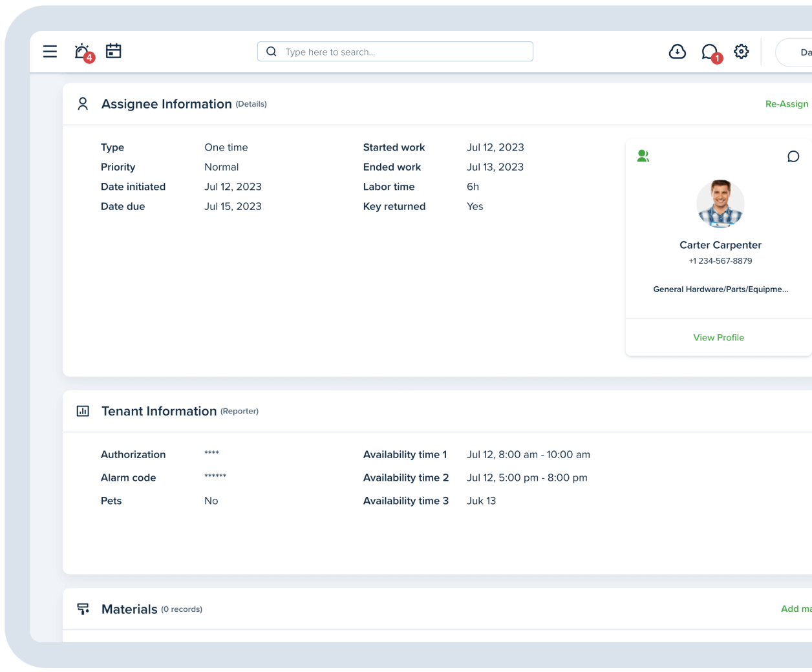This screenshot has height=672, width=812.
Task: Click the person icon beside Assignee Information
Action: point(82,103)
